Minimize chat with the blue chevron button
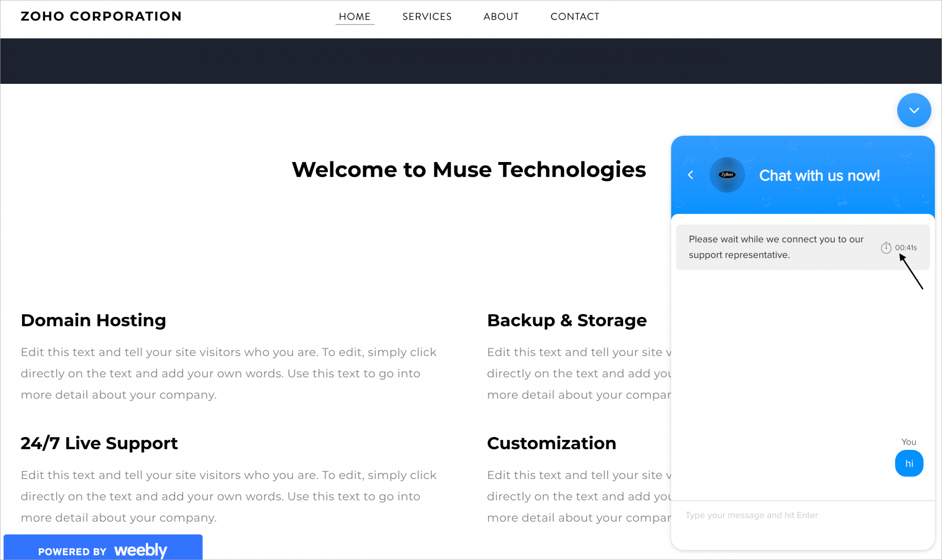942x560 pixels. coord(914,110)
